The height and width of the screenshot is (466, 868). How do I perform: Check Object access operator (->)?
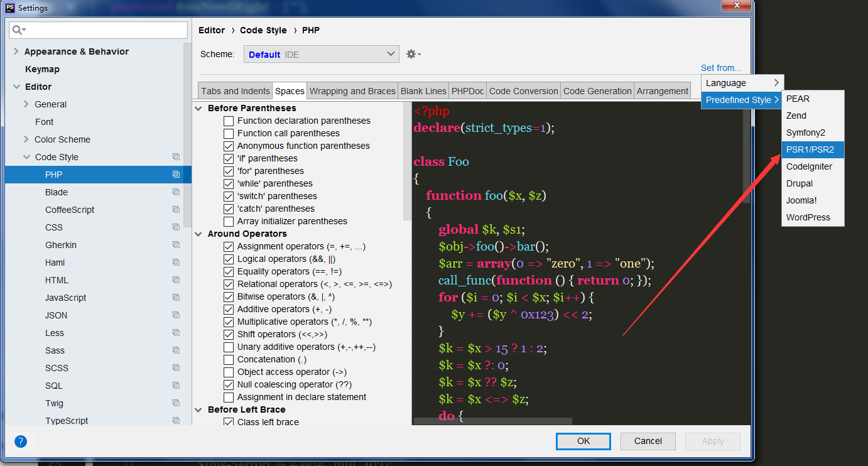[x=229, y=372]
